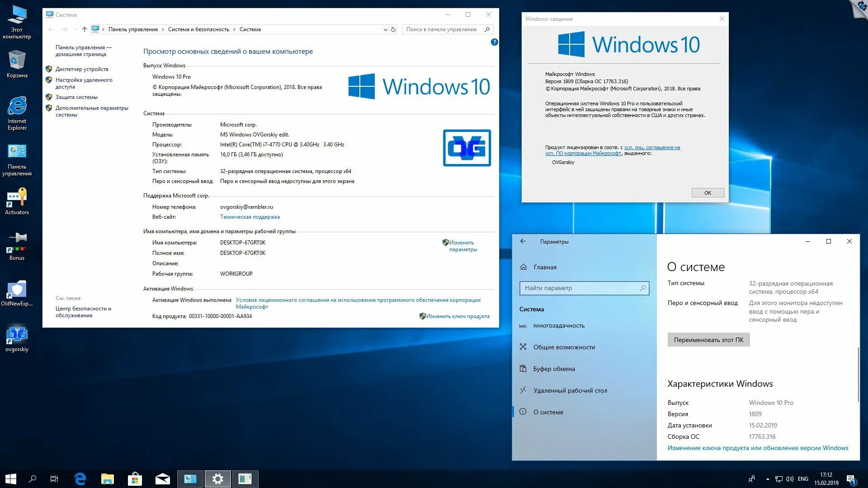The width and height of the screenshot is (868, 488).
Task: Open the Activators desktop shortcut
Action: 17,202
